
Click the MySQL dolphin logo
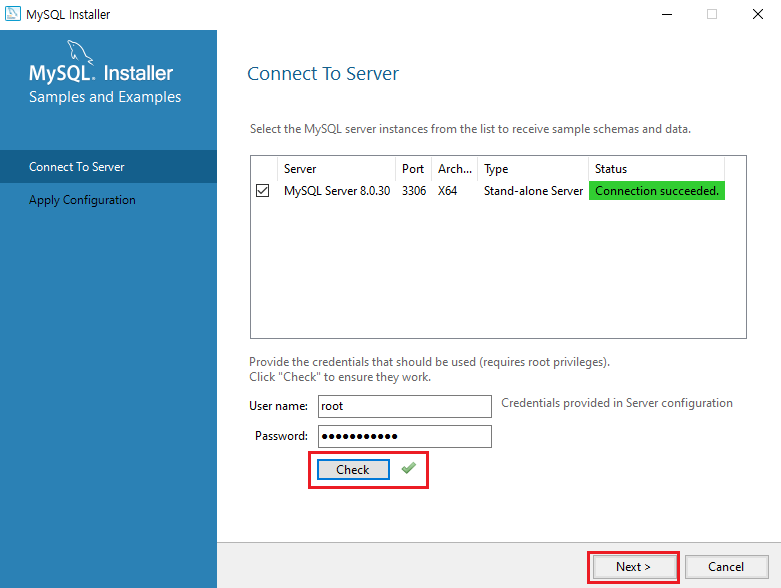coord(80,52)
